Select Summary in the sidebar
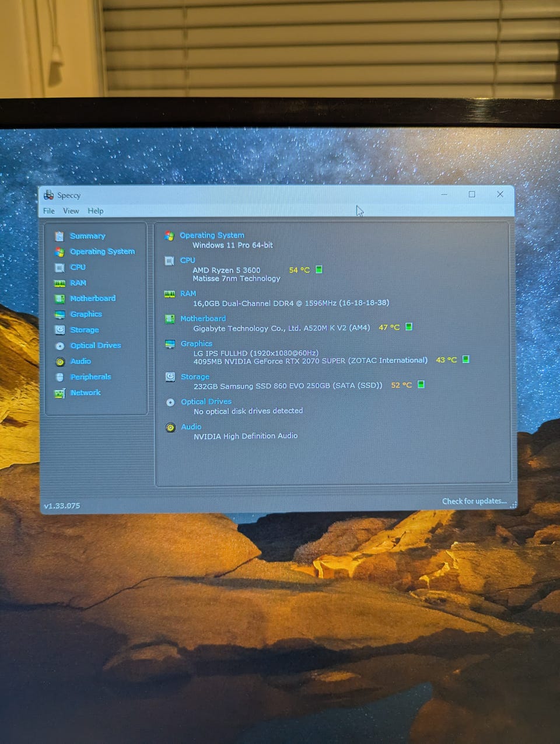Image resolution: width=560 pixels, height=744 pixels. [87, 236]
